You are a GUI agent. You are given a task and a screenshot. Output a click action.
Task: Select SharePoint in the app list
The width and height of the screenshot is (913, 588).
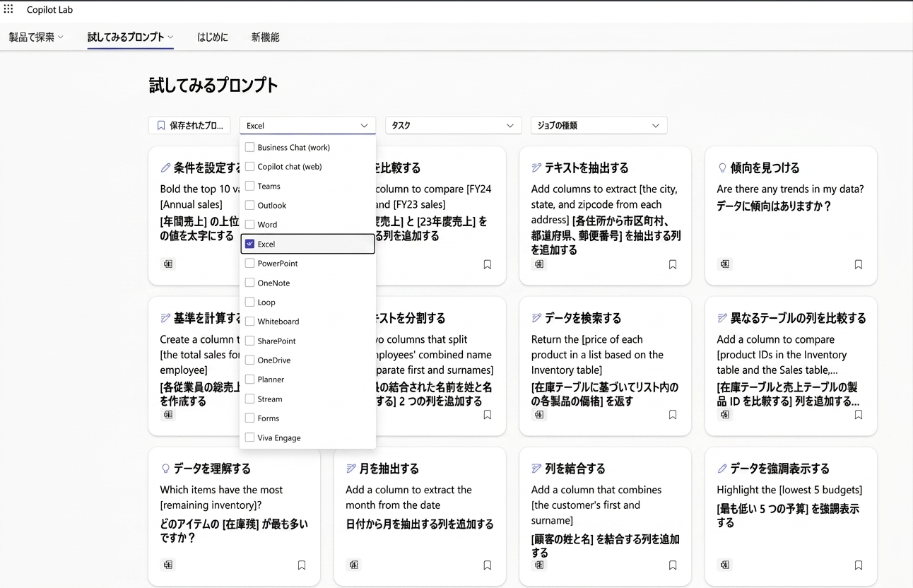(x=307, y=341)
